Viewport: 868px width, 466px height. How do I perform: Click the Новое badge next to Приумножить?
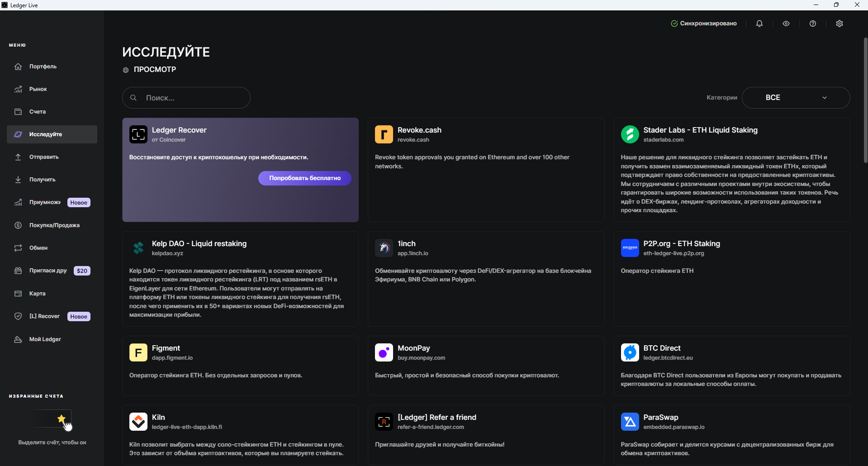pos(79,203)
